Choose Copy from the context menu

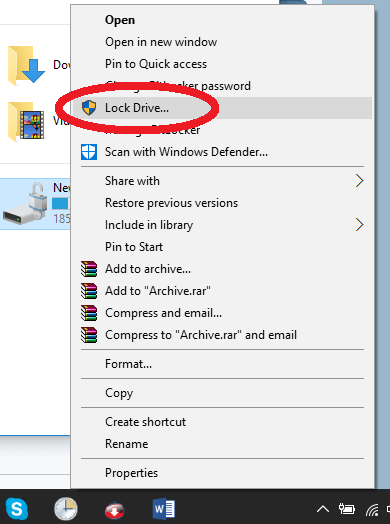pyautogui.click(x=222, y=393)
